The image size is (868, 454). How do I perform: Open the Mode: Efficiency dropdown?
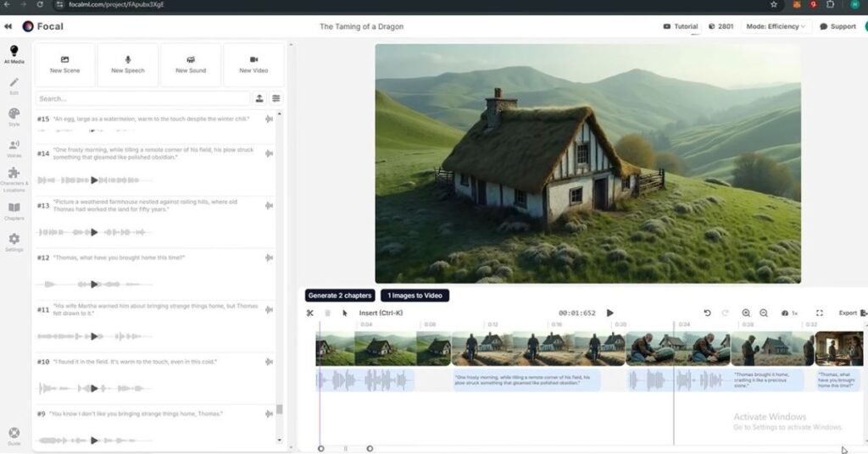pos(776,26)
